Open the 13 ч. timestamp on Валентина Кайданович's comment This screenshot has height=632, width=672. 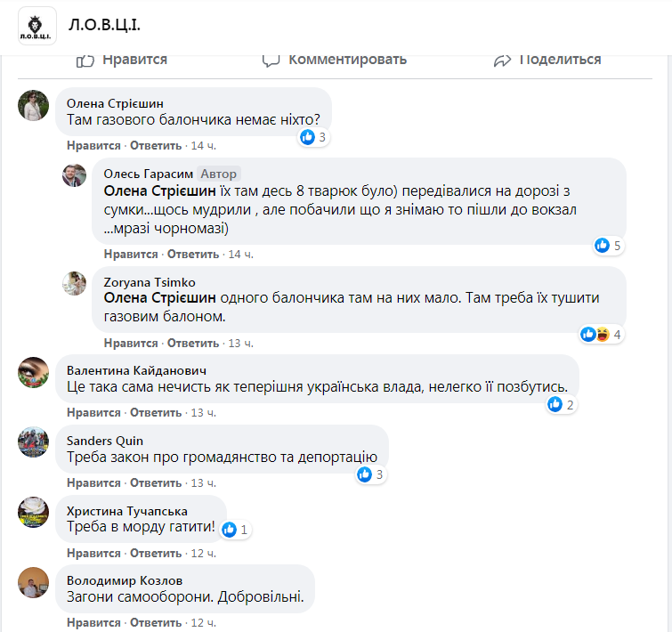pyautogui.click(x=203, y=412)
